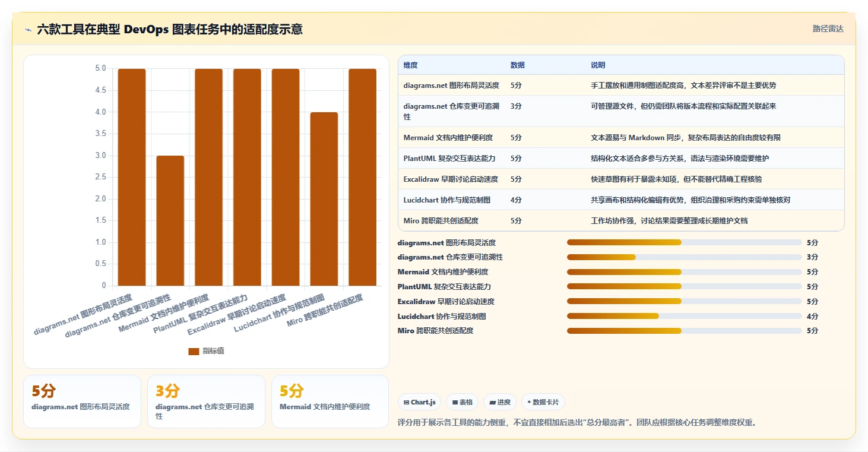Select table row Mermaid 文档内维护便利度

(621, 137)
